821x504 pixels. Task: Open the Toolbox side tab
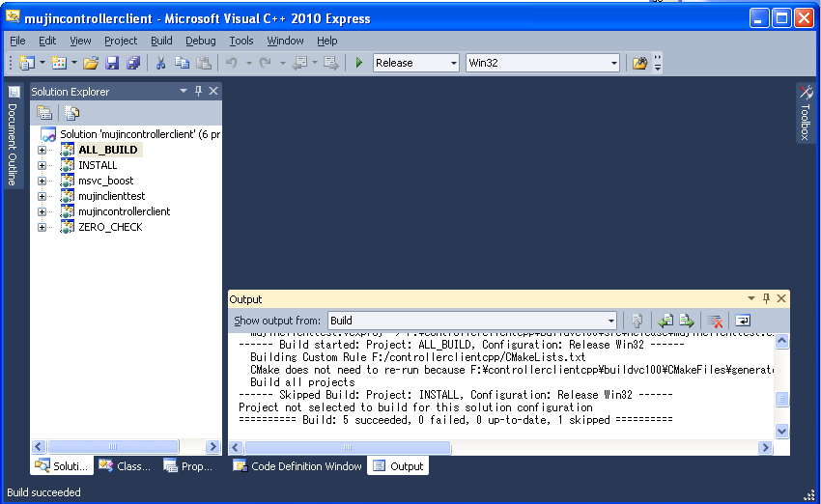(806, 113)
